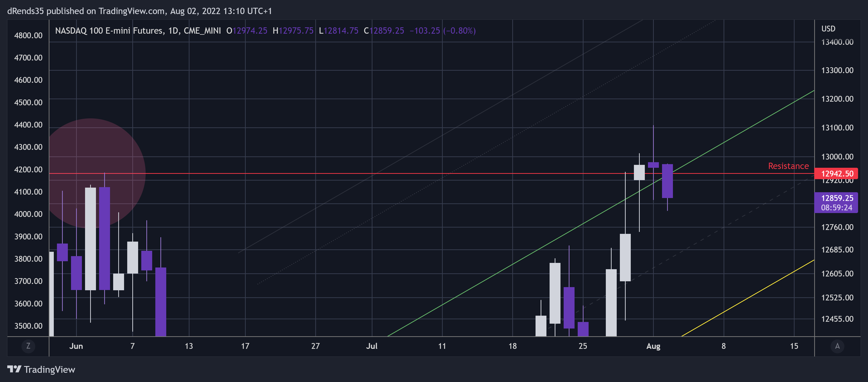Click the symbol title NASDAQ 100 E-mini Futures
Viewport: 868px width, 382px height.
110,31
